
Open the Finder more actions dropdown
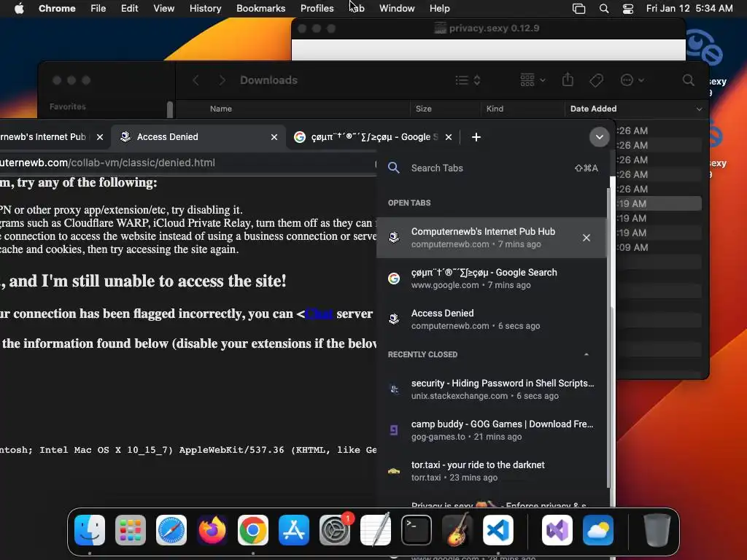click(632, 80)
